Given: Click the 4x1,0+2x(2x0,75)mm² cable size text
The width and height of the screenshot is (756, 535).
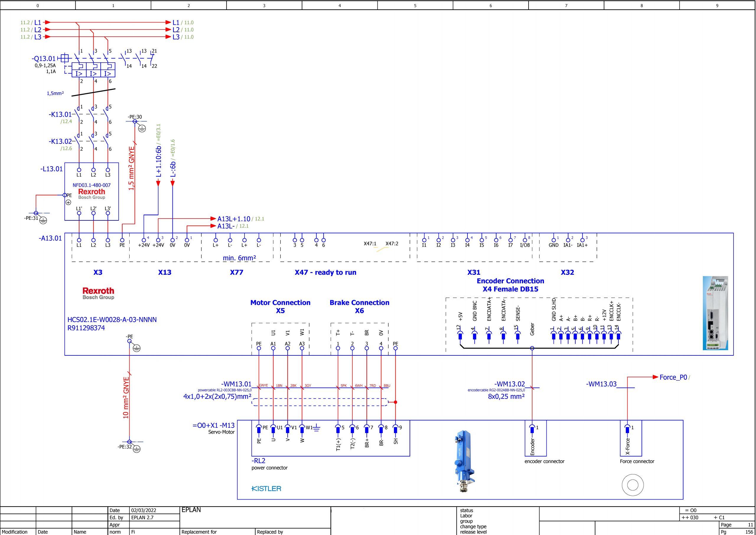Looking at the screenshot, I should pyautogui.click(x=217, y=396).
